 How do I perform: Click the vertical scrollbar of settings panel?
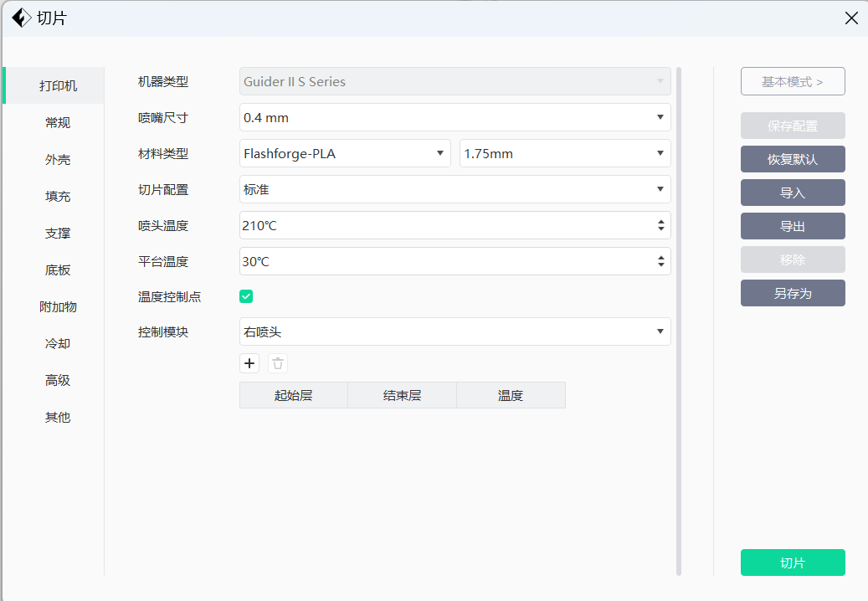pyautogui.click(x=679, y=321)
